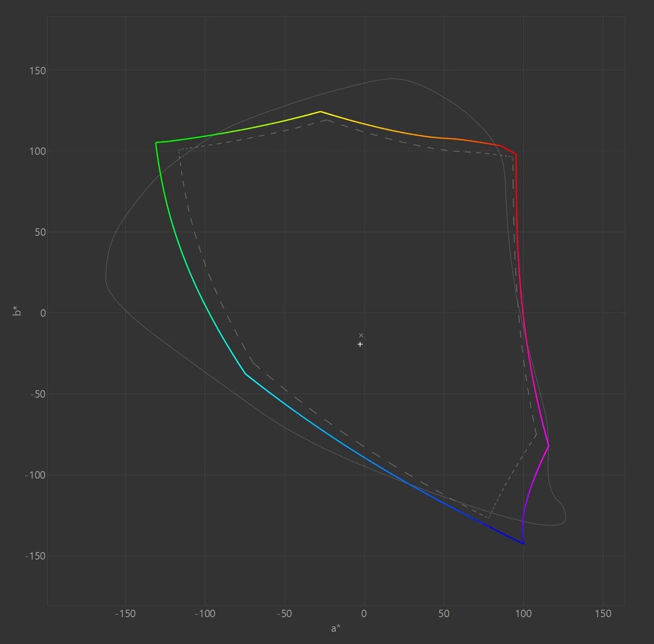Click the 0 tick on b* axis
Image resolution: width=654 pixels, height=644 pixels.
(x=43, y=313)
